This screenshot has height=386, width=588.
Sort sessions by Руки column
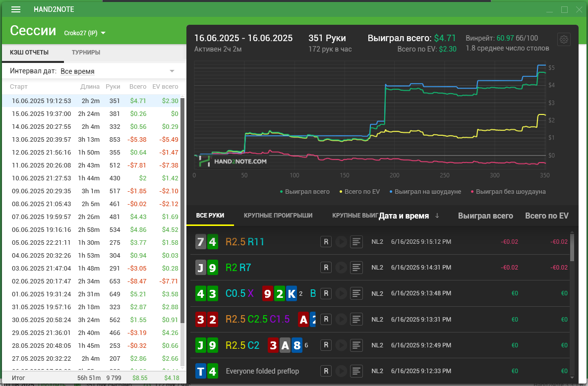point(113,87)
